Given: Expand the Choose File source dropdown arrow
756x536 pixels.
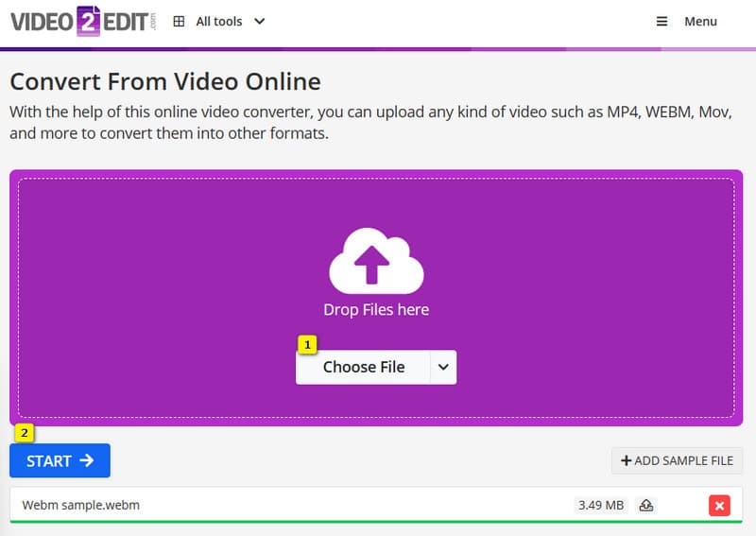Looking at the screenshot, I should coord(443,367).
